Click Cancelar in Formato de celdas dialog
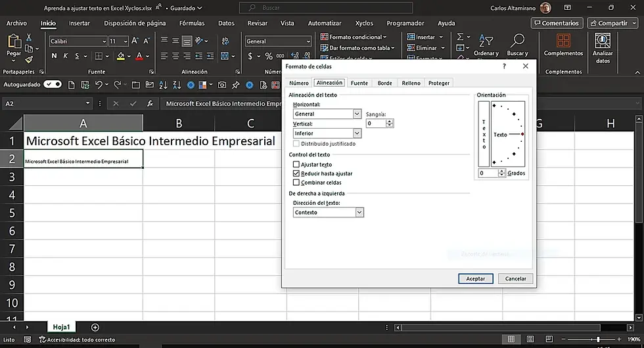This screenshot has height=348, width=644. (x=515, y=278)
